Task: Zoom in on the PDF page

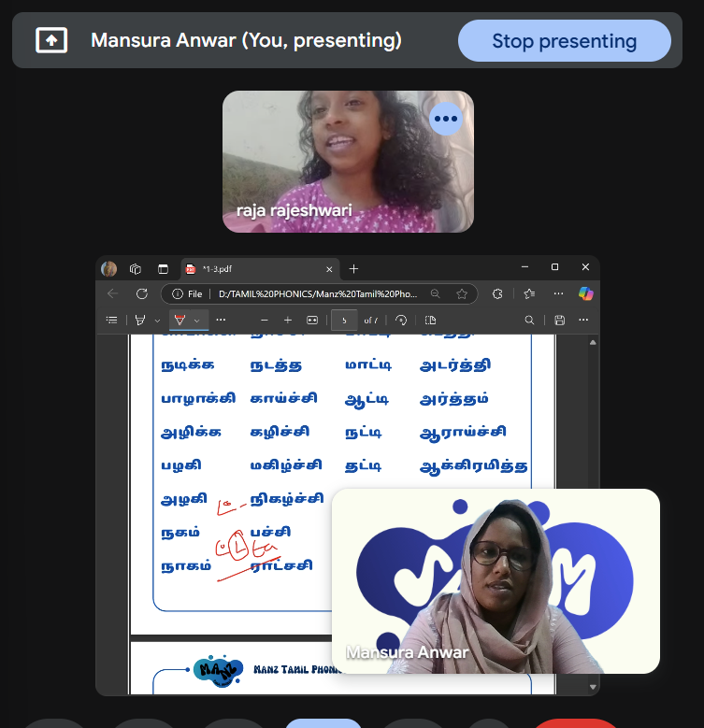Action: tap(288, 320)
